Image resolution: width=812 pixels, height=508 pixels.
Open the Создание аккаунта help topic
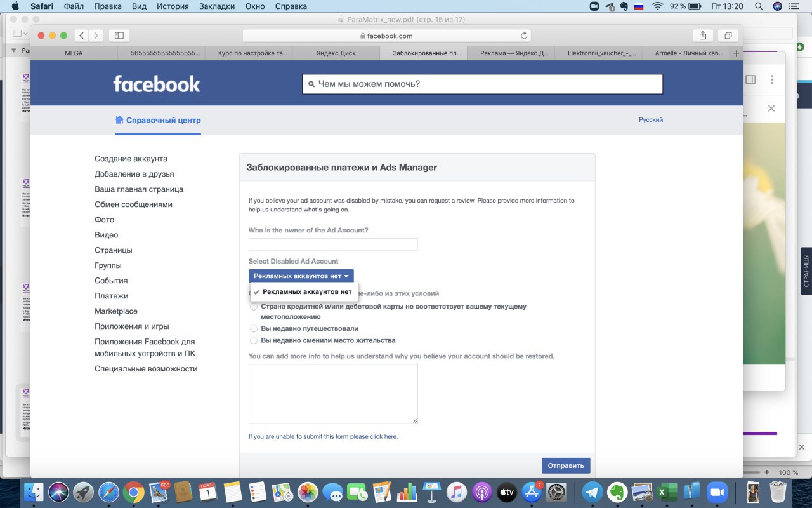coord(131,159)
